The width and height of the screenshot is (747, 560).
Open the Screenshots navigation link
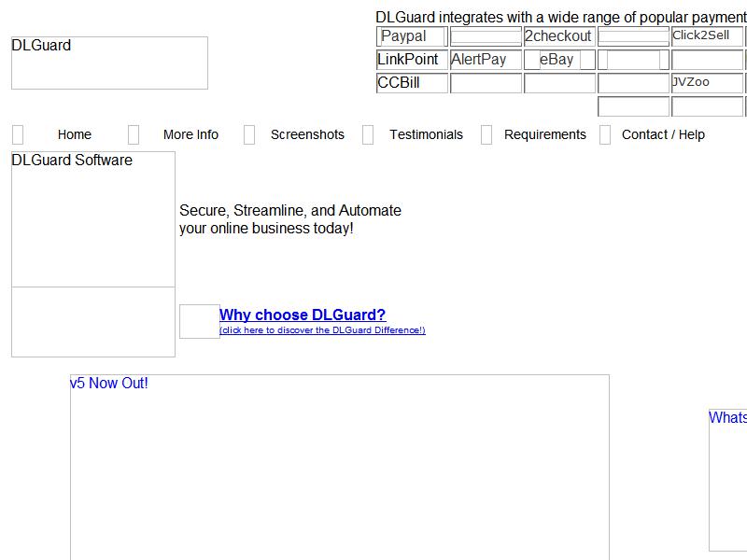point(307,134)
